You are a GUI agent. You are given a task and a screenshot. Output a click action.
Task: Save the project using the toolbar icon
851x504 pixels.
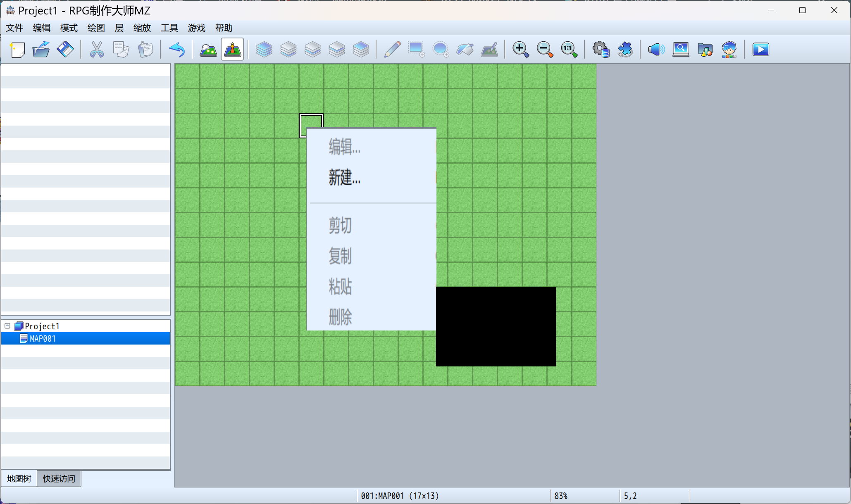click(65, 50)
